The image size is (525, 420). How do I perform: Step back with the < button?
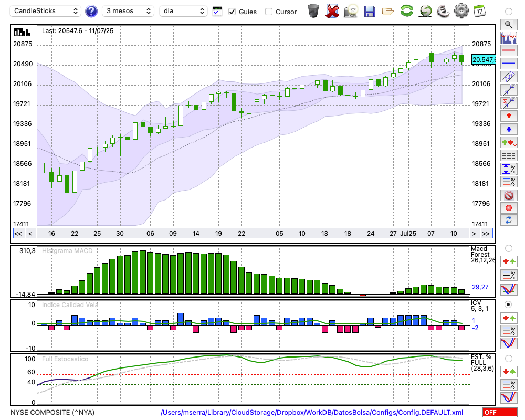tap(30, 234)
